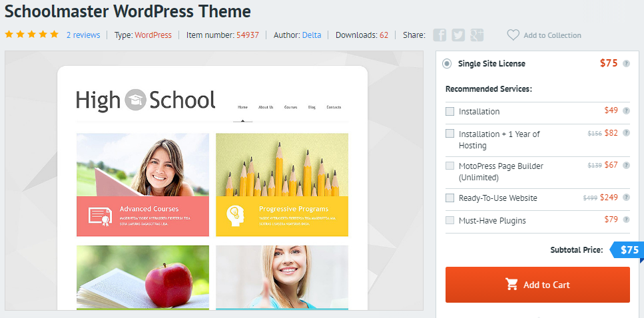This screenshot has height=318, width=644.
Task: Click the Single Site License $75 price
Action: point(609,63)
